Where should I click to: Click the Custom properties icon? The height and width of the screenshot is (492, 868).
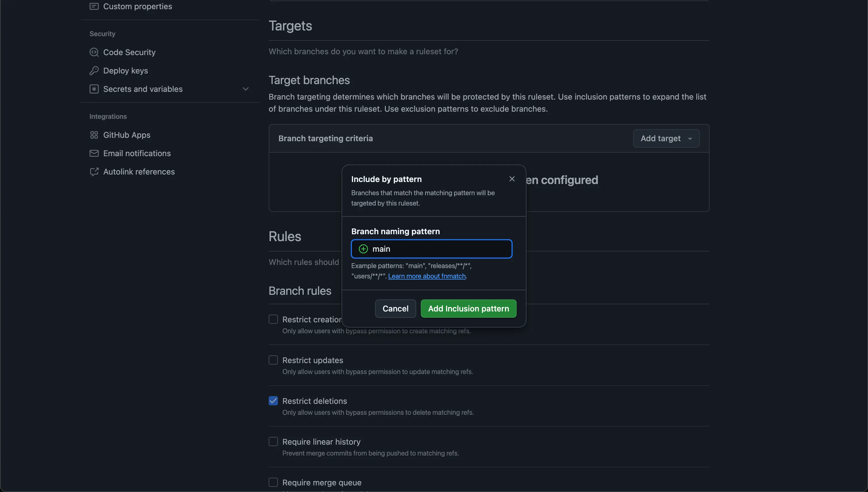pos(94,6)
